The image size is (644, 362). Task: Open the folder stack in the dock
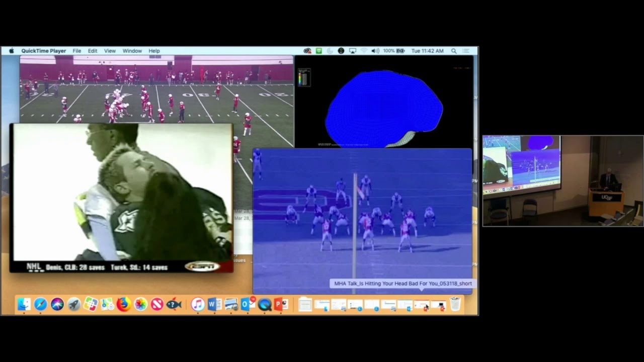tap(305, 304)
